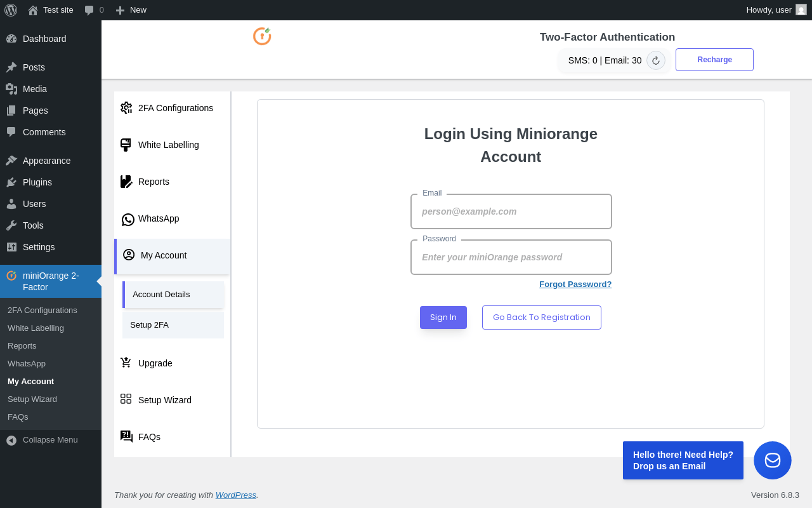Click the Reports edit icon
812x508 pixels.
tap(126, 182)
